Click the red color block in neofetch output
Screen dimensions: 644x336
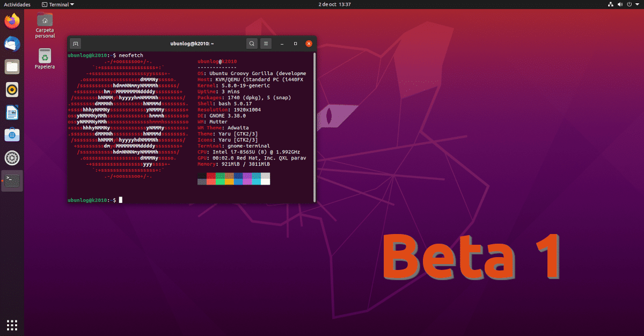tap(211, 176)
